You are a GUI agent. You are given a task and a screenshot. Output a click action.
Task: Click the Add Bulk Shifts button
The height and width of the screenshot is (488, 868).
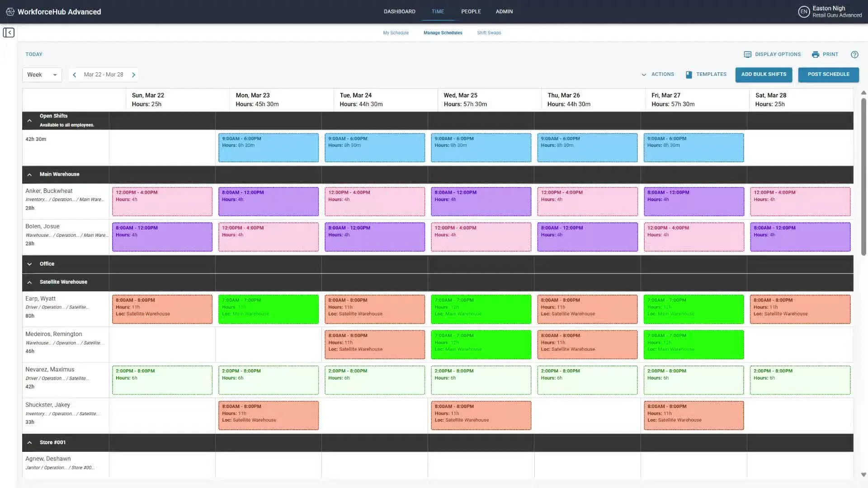pos(763,74)
